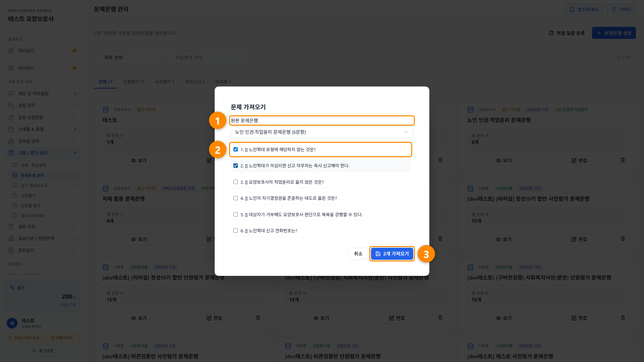
Task: Uncheck question 1 노인학대 유형 checkbox
Action: coord(235,149)
